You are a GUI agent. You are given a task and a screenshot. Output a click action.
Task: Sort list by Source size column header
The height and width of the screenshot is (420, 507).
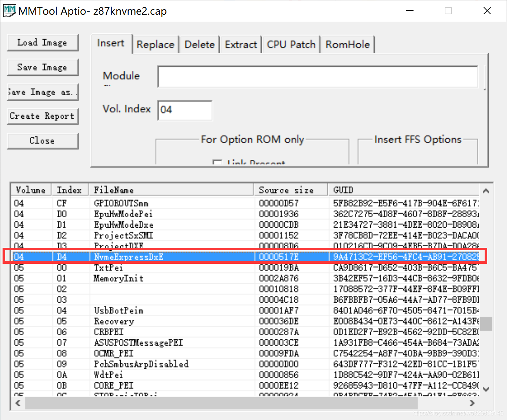291,190
